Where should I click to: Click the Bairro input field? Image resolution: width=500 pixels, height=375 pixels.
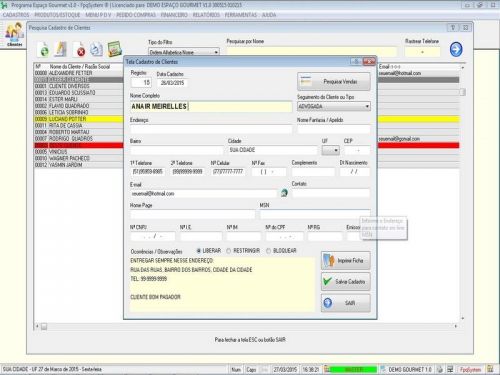pyautogui.click(x=177, y=150)
